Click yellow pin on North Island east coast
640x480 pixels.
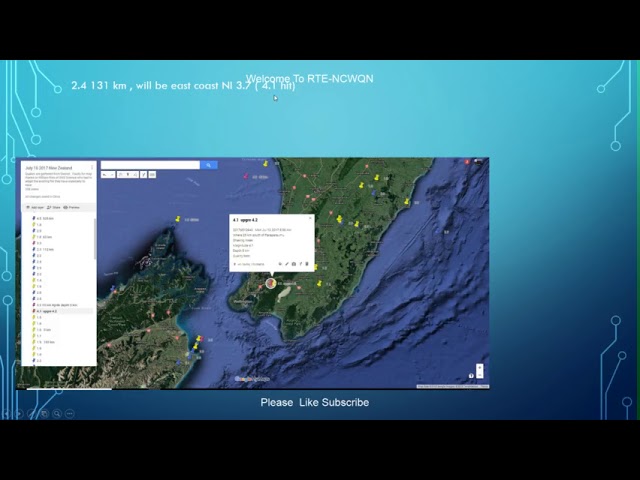point(407,201)
